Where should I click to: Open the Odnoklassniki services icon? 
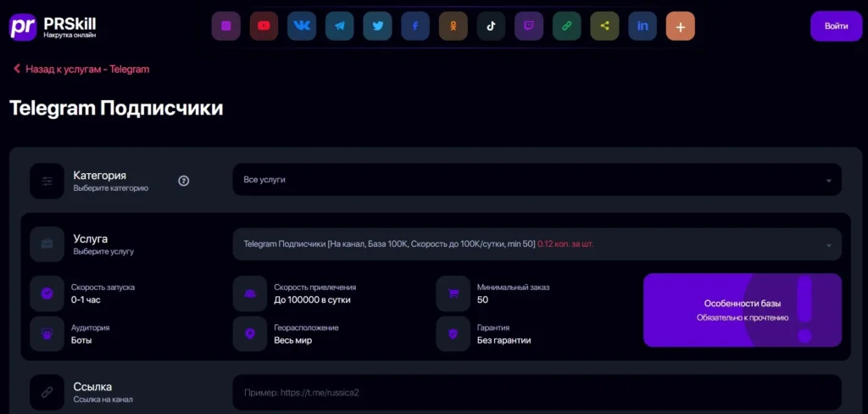[x=453, y=26]
